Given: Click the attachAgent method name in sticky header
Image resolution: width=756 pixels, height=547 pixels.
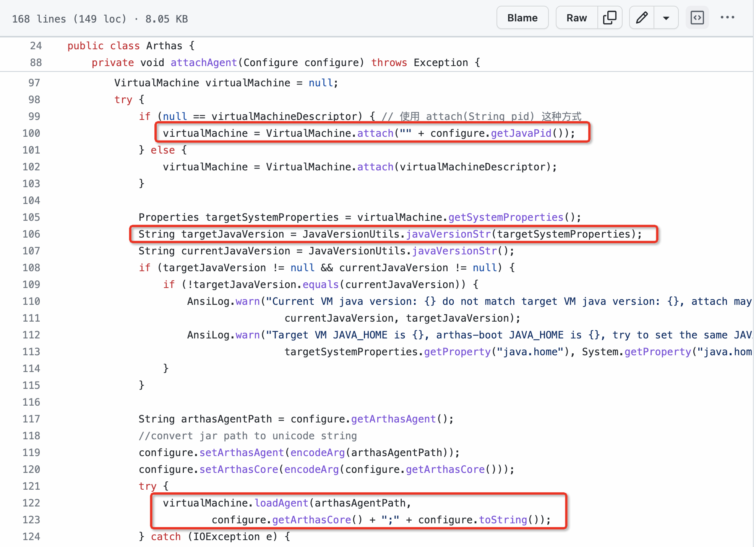Looking at the screenshot, I should point(204,63).
